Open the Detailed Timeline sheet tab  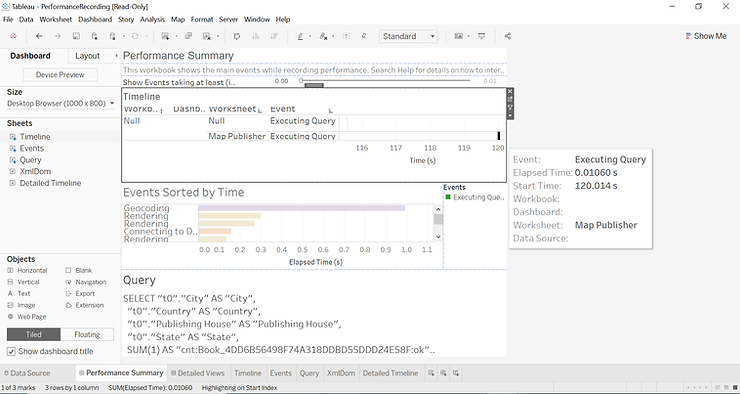390,373
